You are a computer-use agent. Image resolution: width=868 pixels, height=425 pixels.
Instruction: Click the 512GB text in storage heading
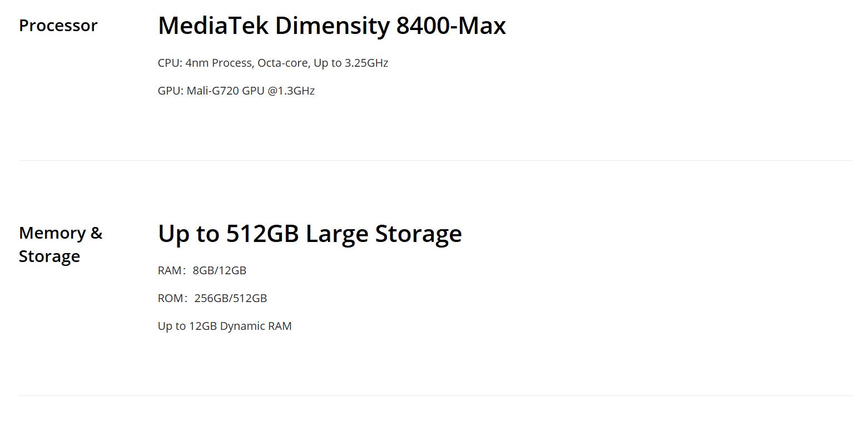click(x=263, y=234)
